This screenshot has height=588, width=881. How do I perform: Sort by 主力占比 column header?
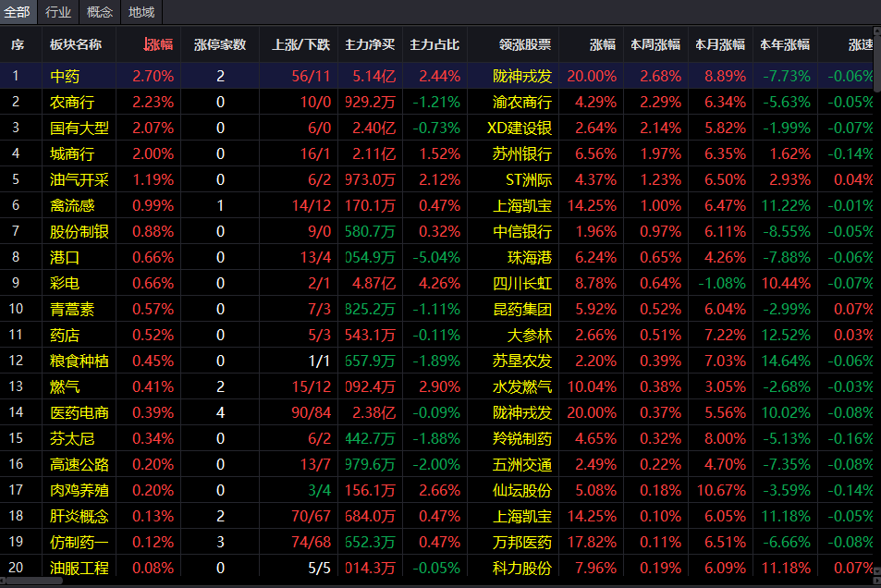[434, 44]
